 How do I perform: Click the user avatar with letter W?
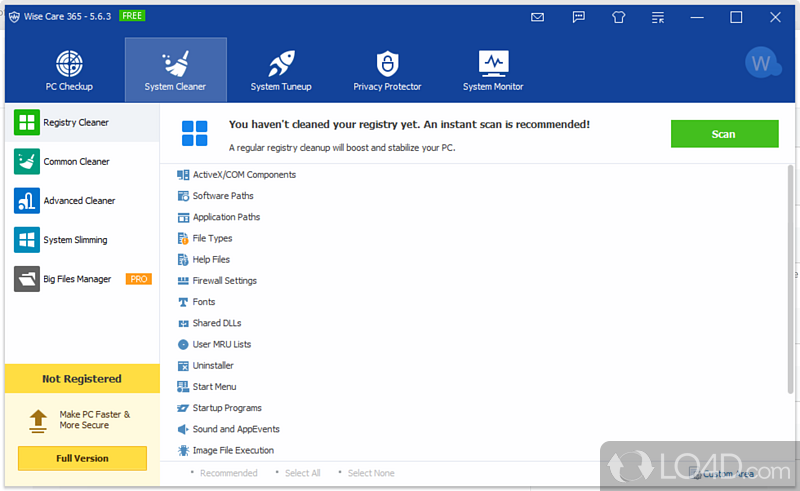pos(762,64)
